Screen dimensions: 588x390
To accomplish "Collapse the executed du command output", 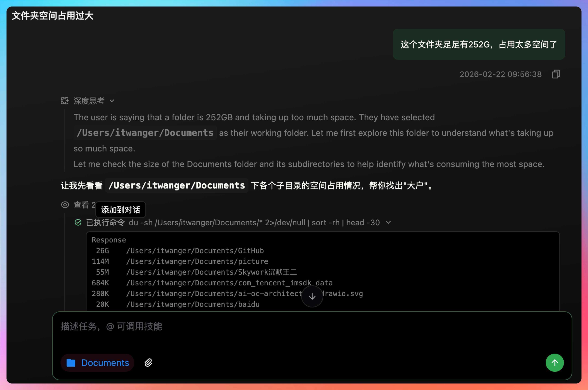I will pos(388,222).
